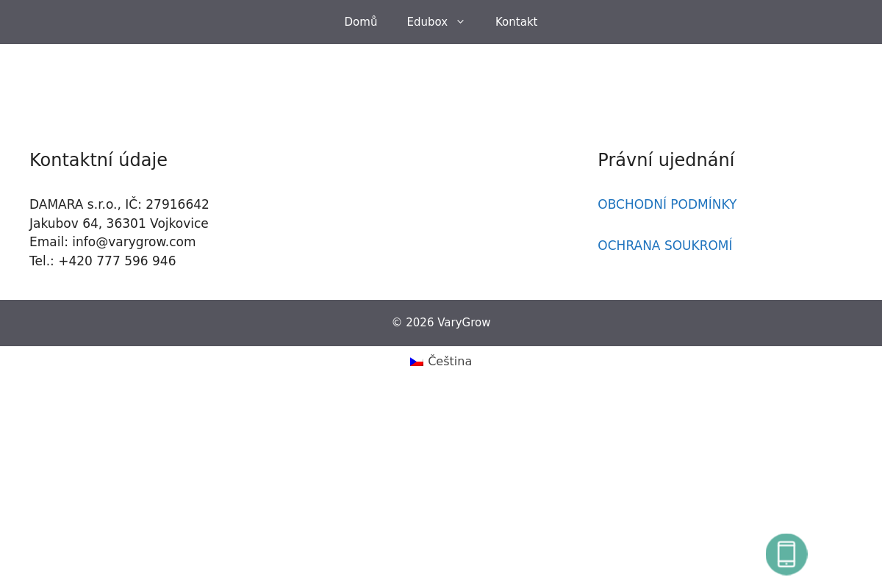
Task: Click the IČ number 27916642
Action: 177,204
